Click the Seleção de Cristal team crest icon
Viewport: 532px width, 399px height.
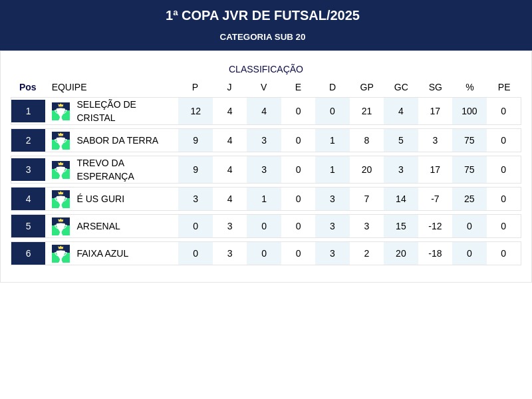(x=61, y=111)
